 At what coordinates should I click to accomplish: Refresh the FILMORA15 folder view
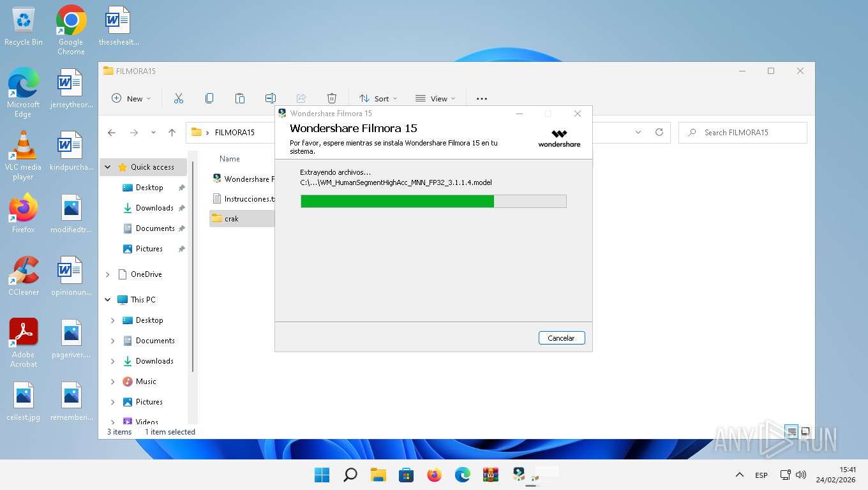click(x=659, y=133)
